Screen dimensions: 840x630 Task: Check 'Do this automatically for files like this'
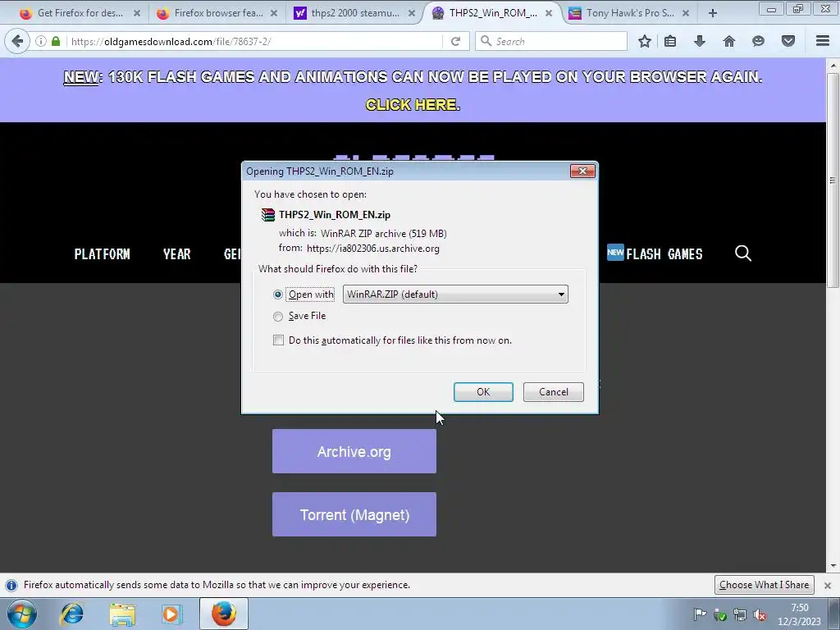[279, 340]
